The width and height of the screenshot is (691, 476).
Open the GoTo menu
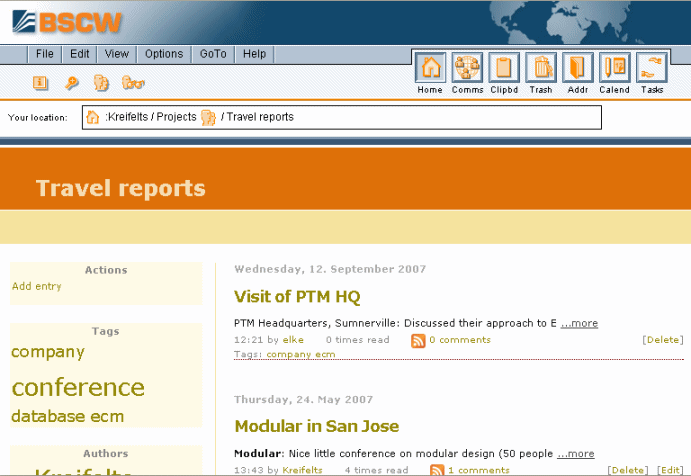pyautogui.click(x=213, y=54)
